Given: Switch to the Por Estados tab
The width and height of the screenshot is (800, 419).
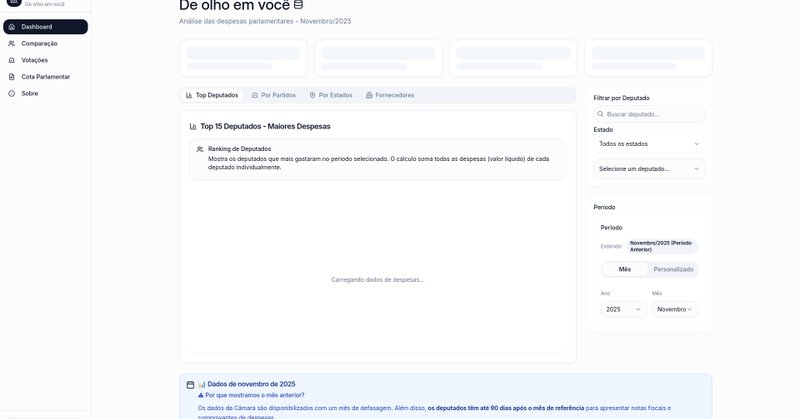Looking at the screenshot, I should point(331,95).
